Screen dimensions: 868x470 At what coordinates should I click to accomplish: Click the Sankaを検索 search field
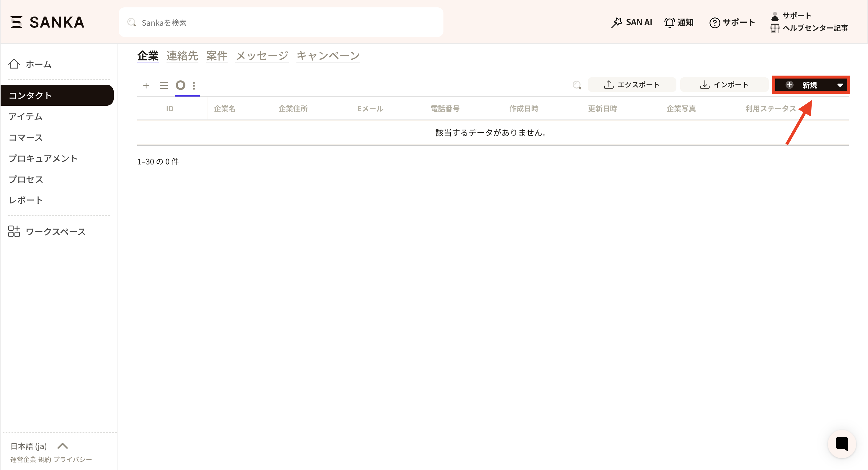pyautogui.click(x=281, y=22)
